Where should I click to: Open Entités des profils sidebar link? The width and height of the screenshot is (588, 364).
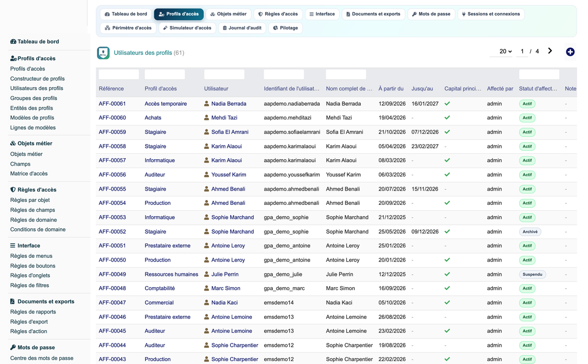click(31, 108)
